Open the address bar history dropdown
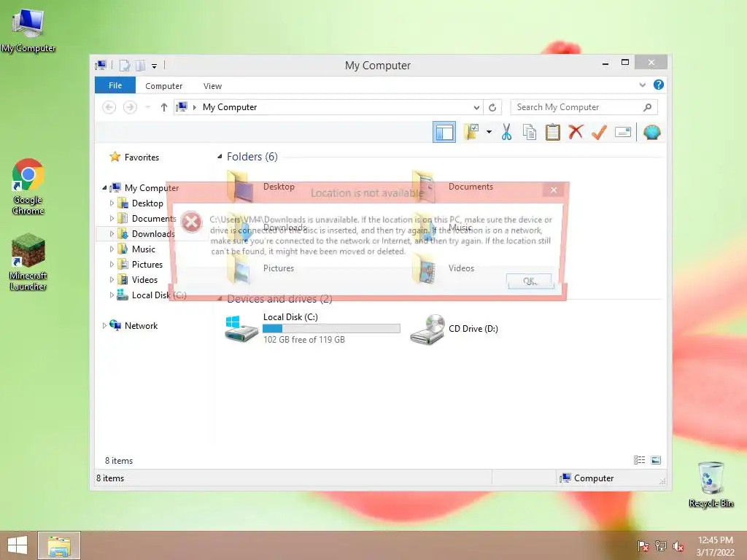The image size is (747, 560). tap(476, 108)
